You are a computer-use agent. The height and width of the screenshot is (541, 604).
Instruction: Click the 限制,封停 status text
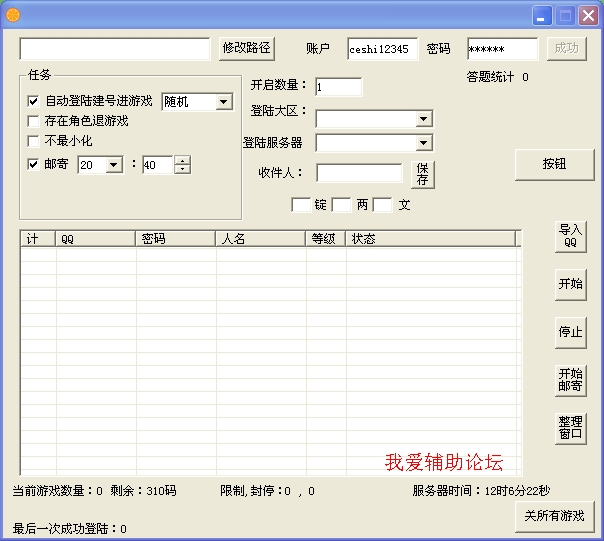click(267, 491)
